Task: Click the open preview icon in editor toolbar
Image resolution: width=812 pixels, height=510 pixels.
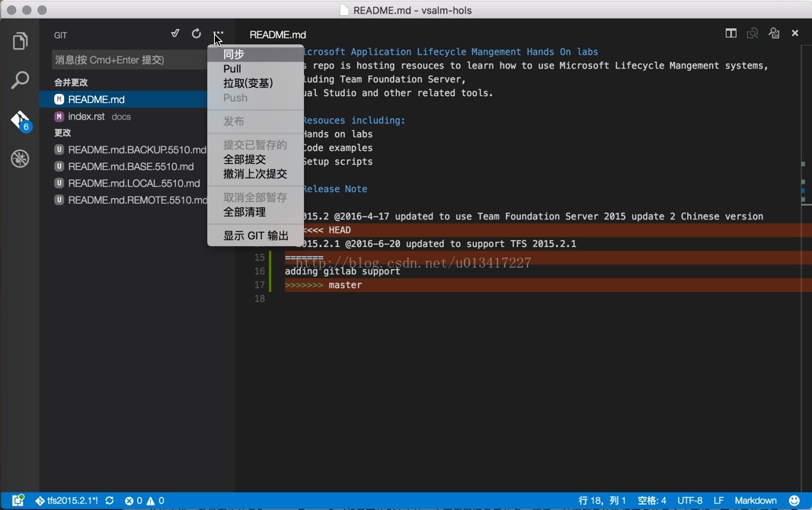Action: click(774, 34)
